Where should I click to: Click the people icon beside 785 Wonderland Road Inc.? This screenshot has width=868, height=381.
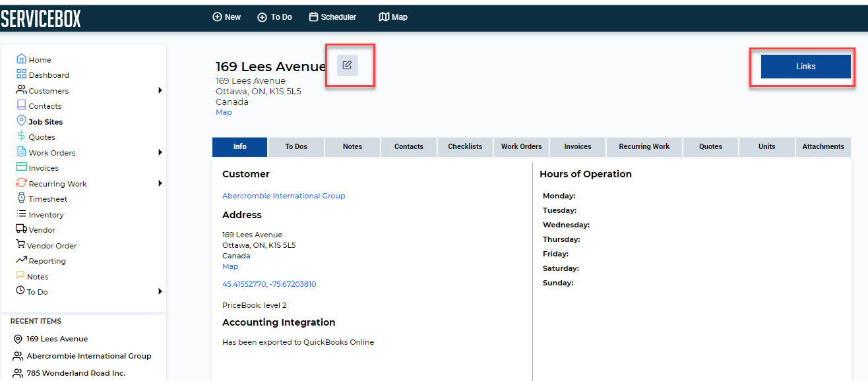tap(18, 373)
